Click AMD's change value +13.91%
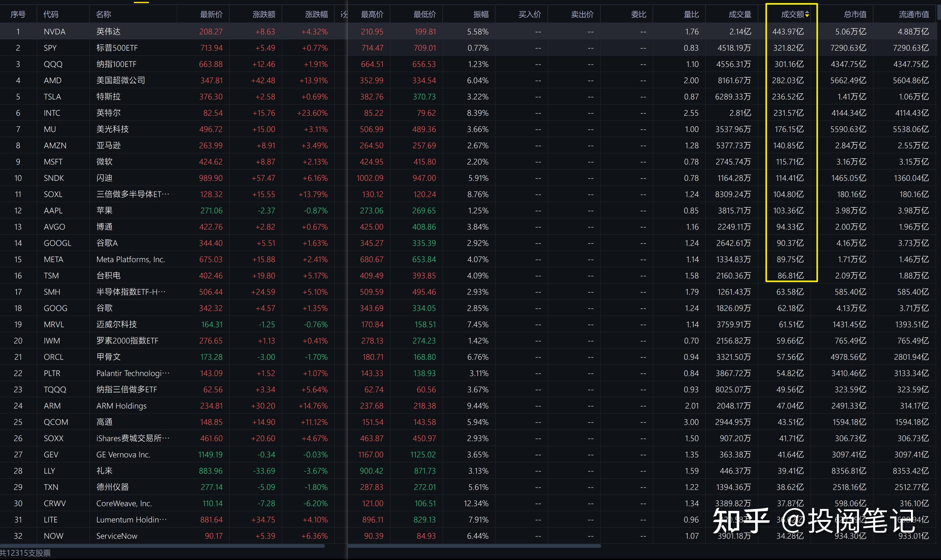The width and height of the screenshot is (941, 560). (313, 80)
